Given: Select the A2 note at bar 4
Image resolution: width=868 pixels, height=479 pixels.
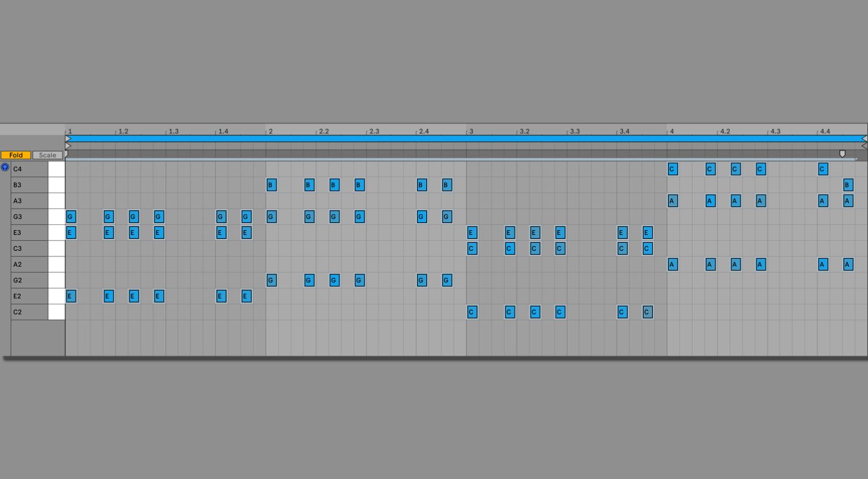Looking at the screenshot, I should (x=672, y=264).
